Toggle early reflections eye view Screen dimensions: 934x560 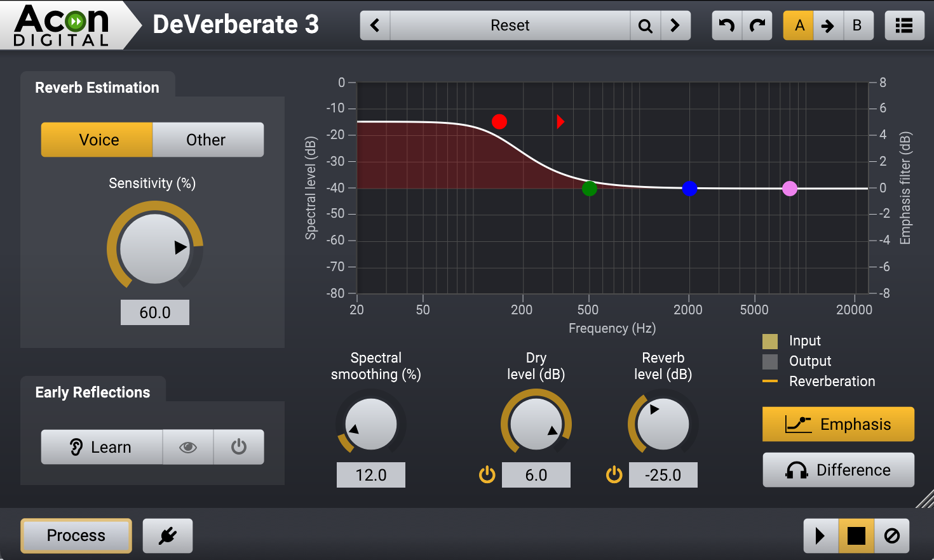click(x=188, y=447)
